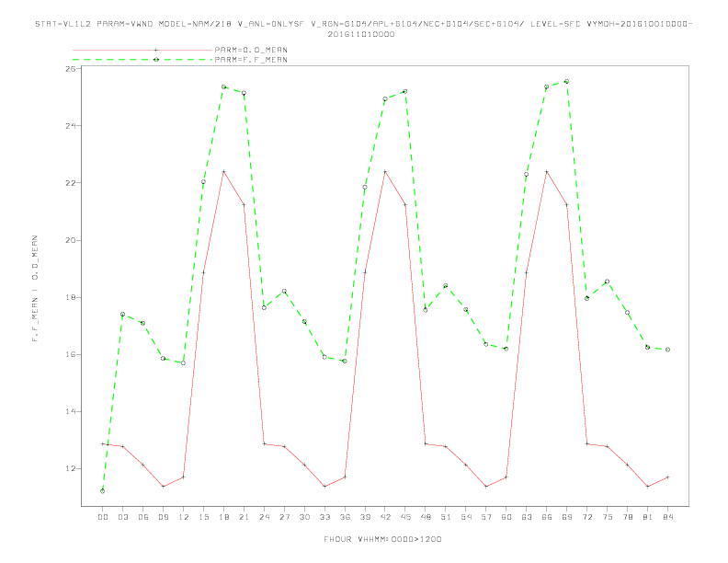Click the x-axis tick label 33

click(324, 517)
